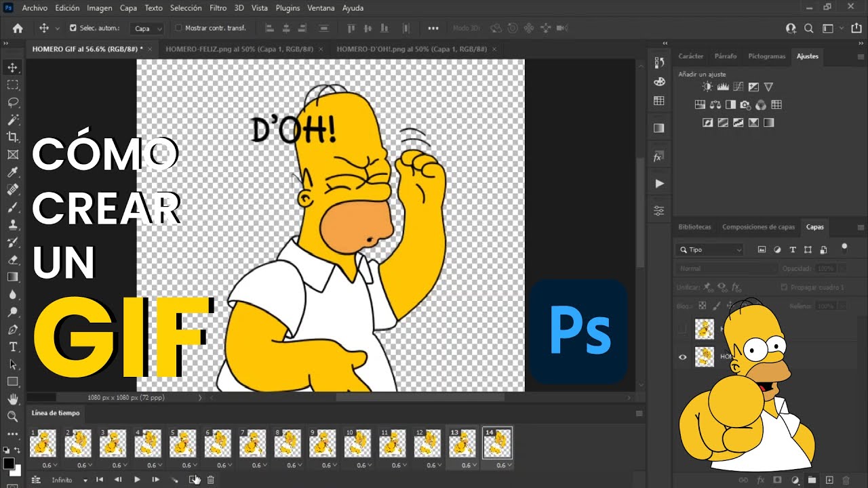Image resolution: width=868 pixels, height=488 pixels.
Task: Switch to the Bibliotecas panel tab
Action: (x=694, y=227)
